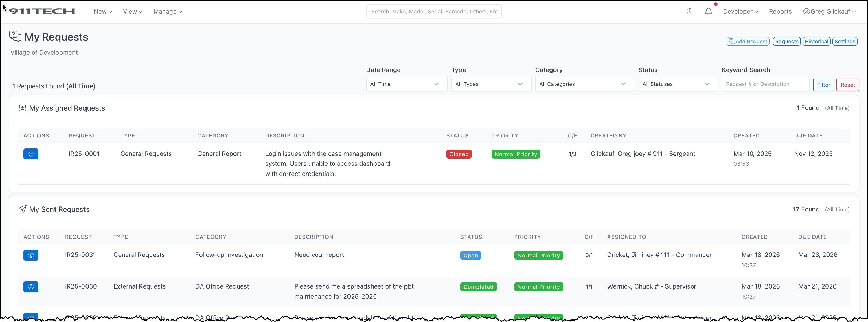The image size is (868, 322).
Task: View request IR25-0001 with eye button
Action: 31,154
